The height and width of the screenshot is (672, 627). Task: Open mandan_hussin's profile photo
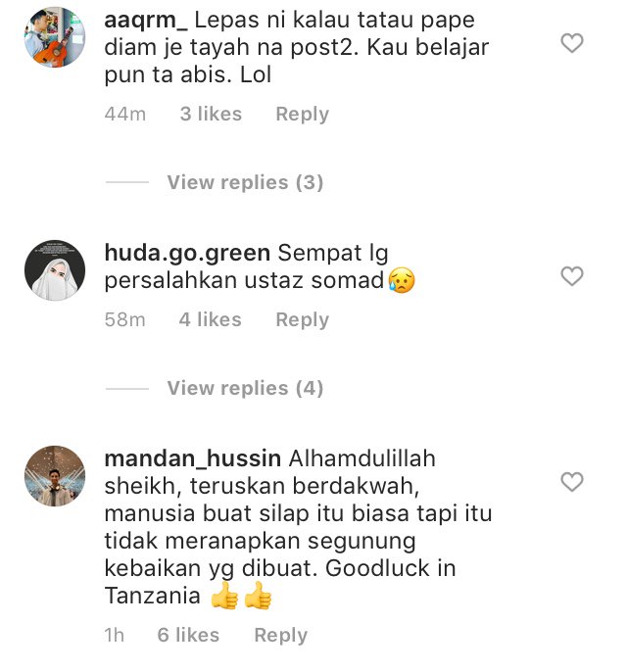(55, 476)
